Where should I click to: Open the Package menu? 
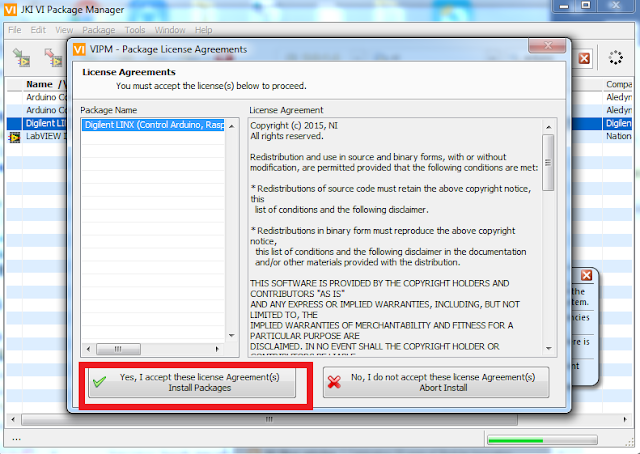click(x=99, y=30)
